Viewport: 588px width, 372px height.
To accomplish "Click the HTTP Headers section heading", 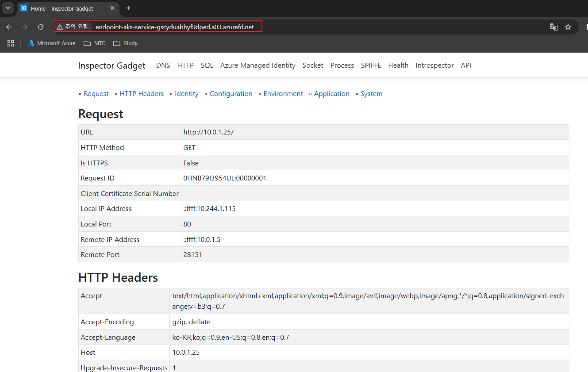I will coord(118,278).
